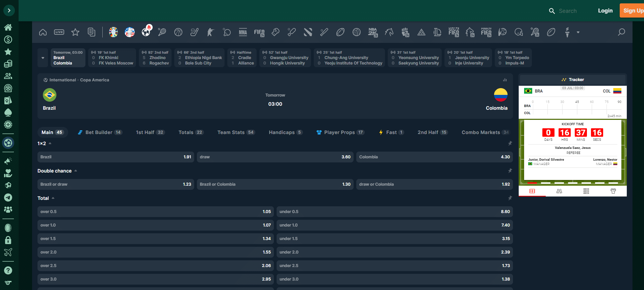Click the Login button
This screenshot has height=290, width=644.
point(605,11)
